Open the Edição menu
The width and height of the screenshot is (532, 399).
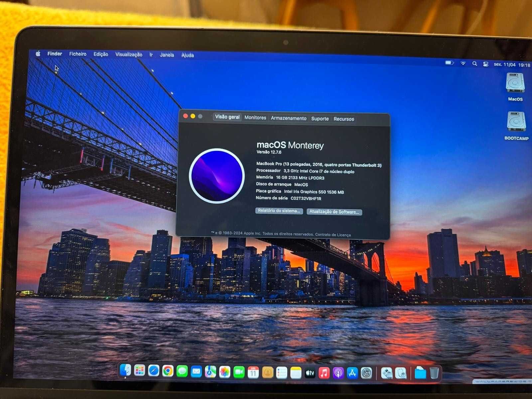tap(101, 54)
